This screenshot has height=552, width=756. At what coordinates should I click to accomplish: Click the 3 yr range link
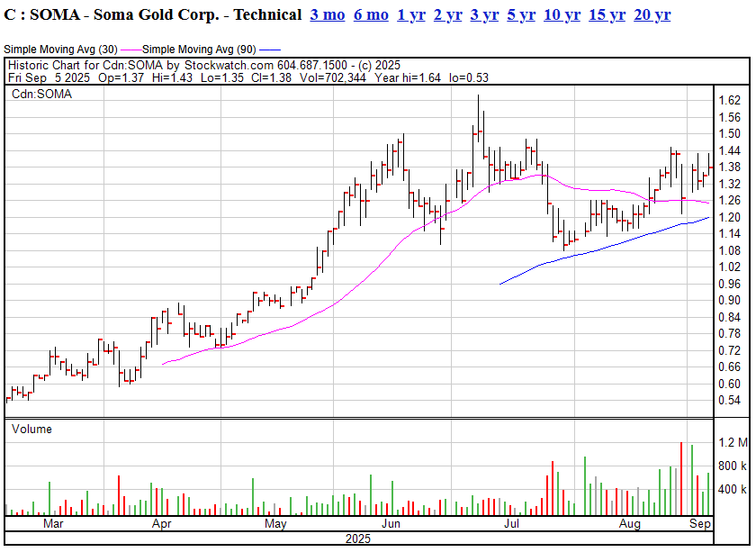tap(484, 15)
